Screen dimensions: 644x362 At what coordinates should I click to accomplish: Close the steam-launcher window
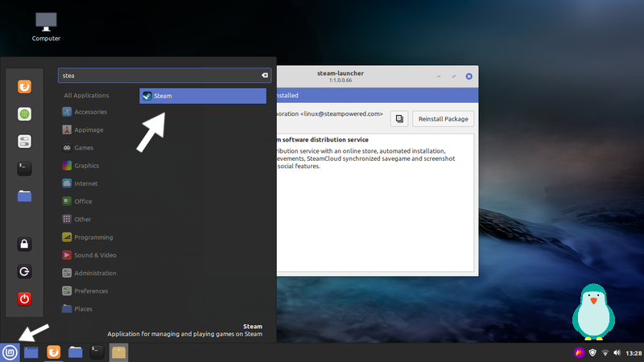coord(469,76)
